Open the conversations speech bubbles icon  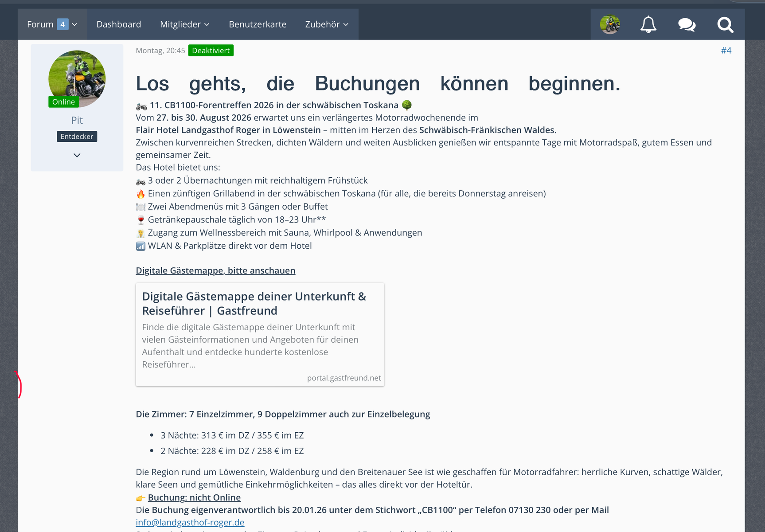point(687,24)
